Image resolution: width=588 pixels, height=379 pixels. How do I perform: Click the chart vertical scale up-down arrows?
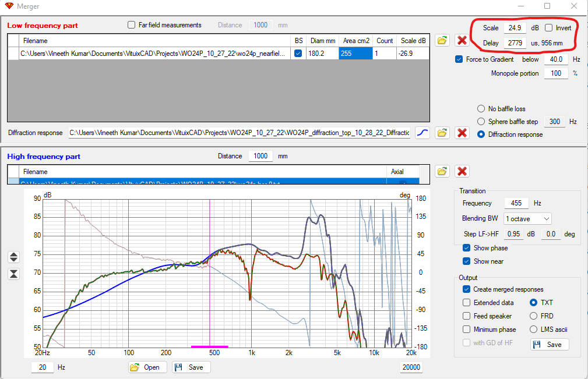13,257
